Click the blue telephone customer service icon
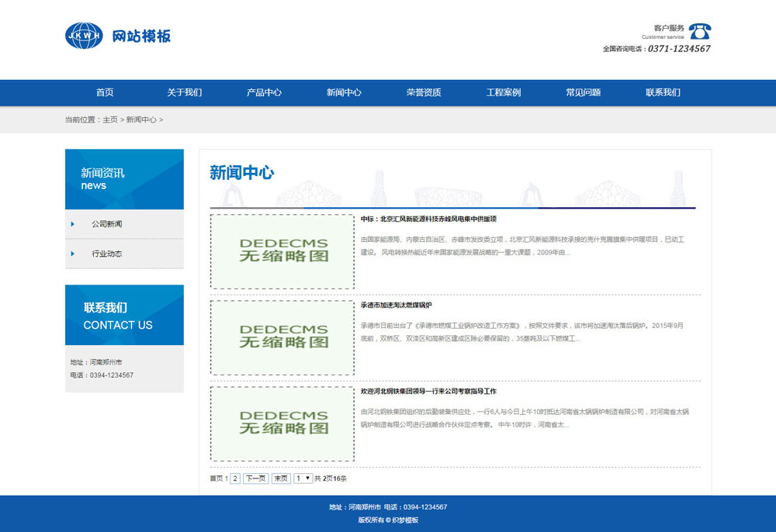Screen dimensions: 776x532 tap(699, 32)
